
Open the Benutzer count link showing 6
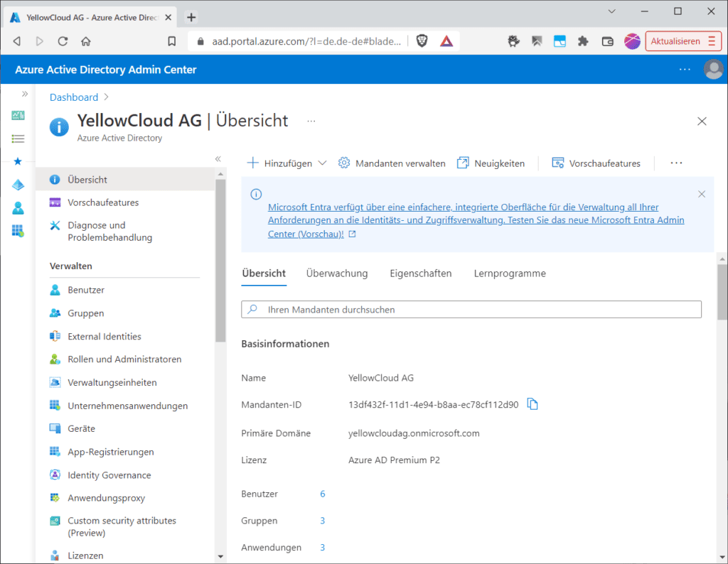click(x=323, y=494)
